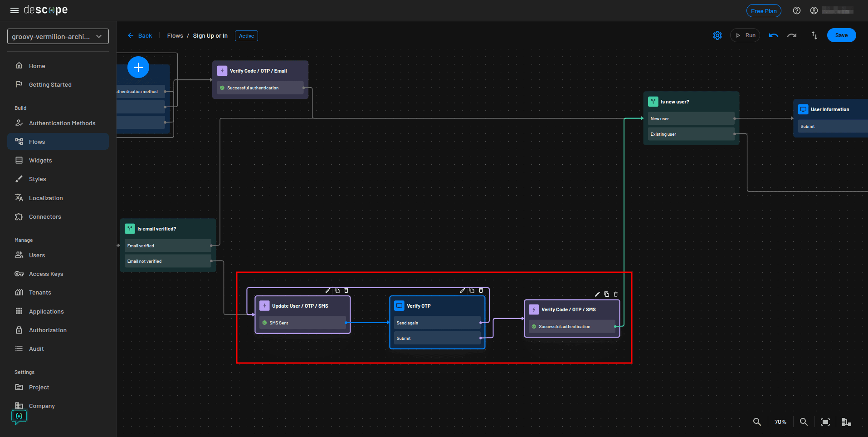Expand the project selector dropdown
The height and width of the screenshot is (437, 868).
point(99,36)
